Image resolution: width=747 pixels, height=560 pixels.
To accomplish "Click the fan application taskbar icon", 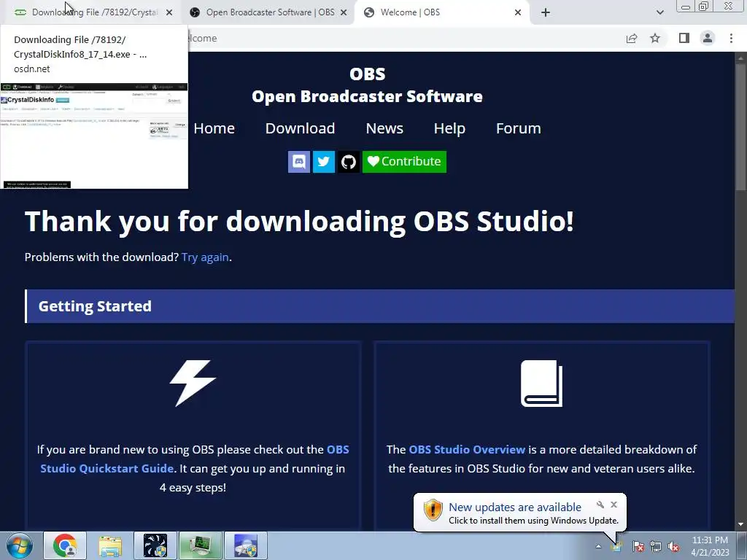I will point(155,545).
